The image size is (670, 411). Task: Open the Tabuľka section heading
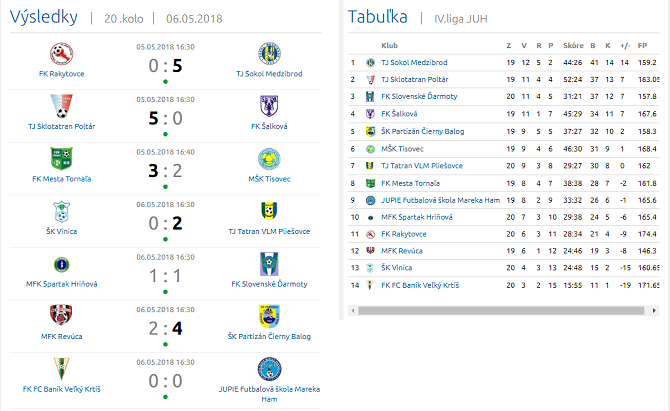point(376,17)
